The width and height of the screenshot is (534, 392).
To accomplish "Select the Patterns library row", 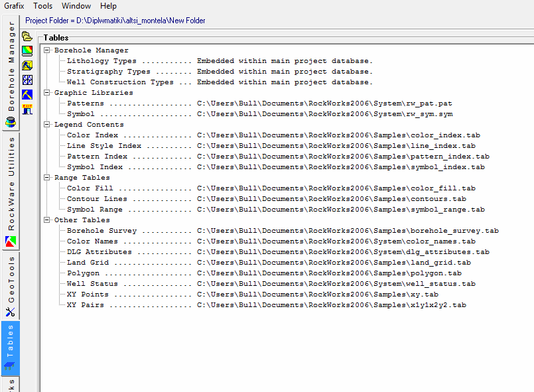I will (259, 103).
